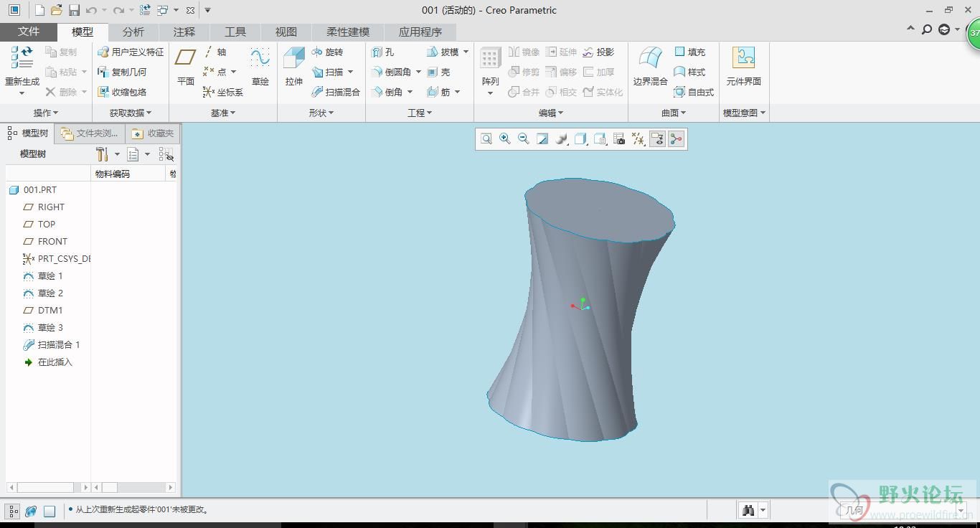Open the 倒圆角 round dropdown arrow
Image resolution: width=980 pixels, height=528 pixels.
coord(418,72)
